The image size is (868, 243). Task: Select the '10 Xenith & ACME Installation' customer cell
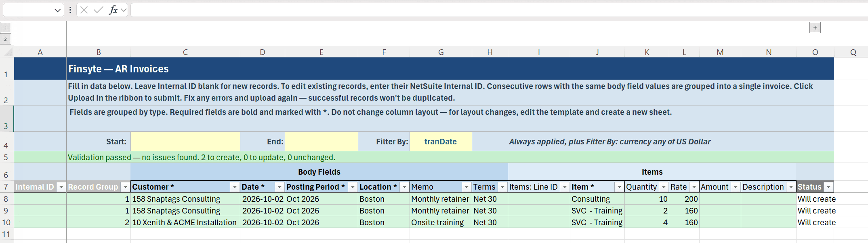(185, 222)
